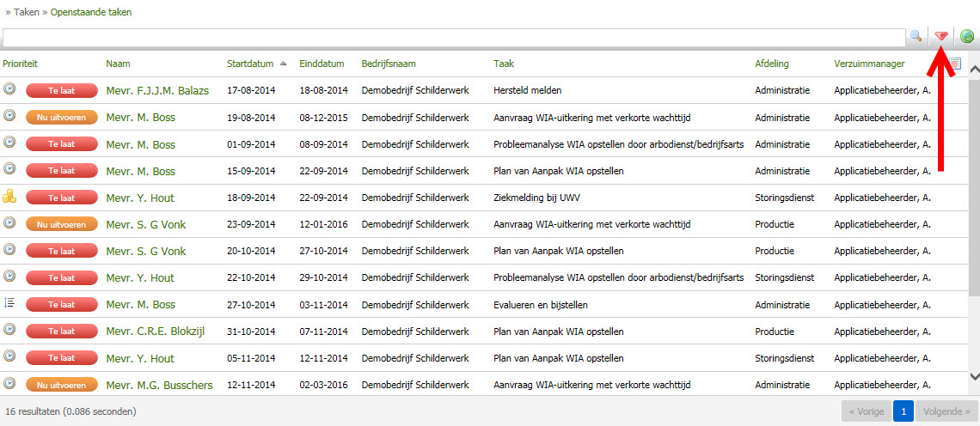Open the Taken breadcrumb link
980x426 pixels.
click(27, 13)
